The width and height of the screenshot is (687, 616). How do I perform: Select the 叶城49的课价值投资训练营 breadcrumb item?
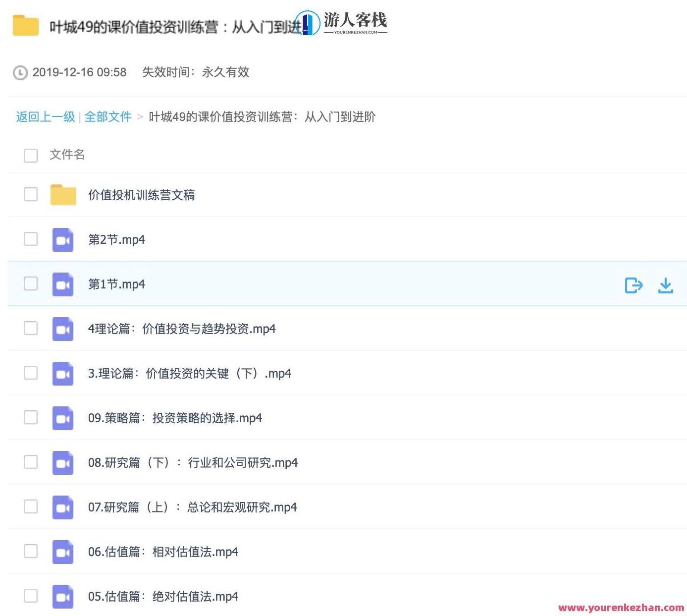coord(263,117)
